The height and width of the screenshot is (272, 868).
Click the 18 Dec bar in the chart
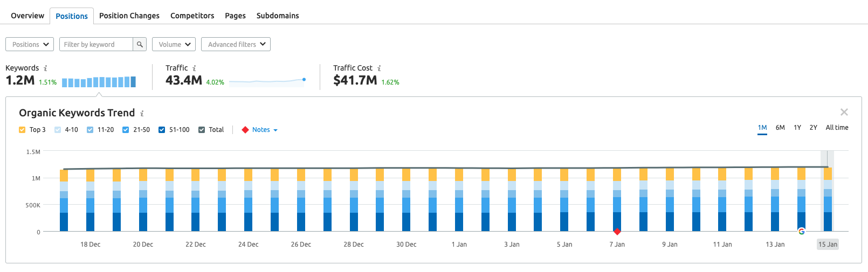click(90, 200)
